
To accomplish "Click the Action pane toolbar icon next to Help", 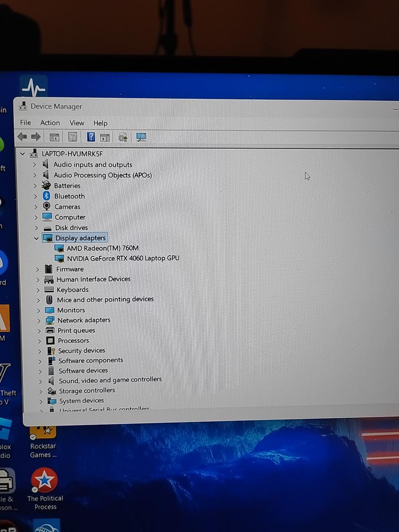I will [105, 137].
